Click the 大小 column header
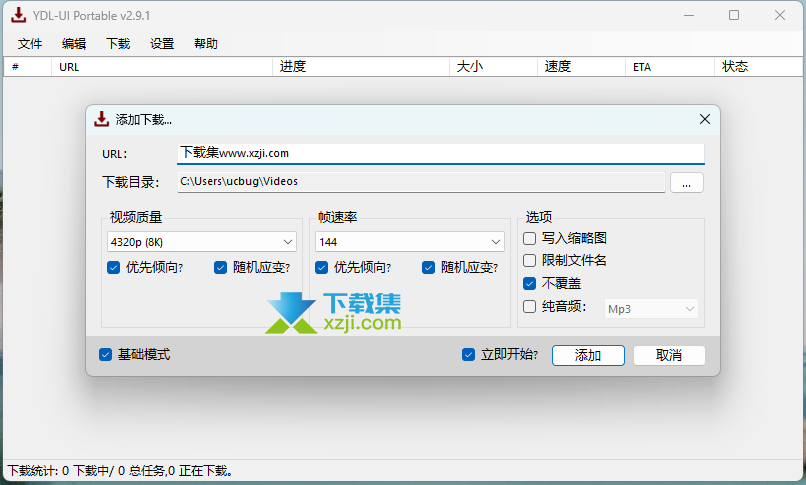This screenshot has width=806, height=485. [x=493, y=67]
